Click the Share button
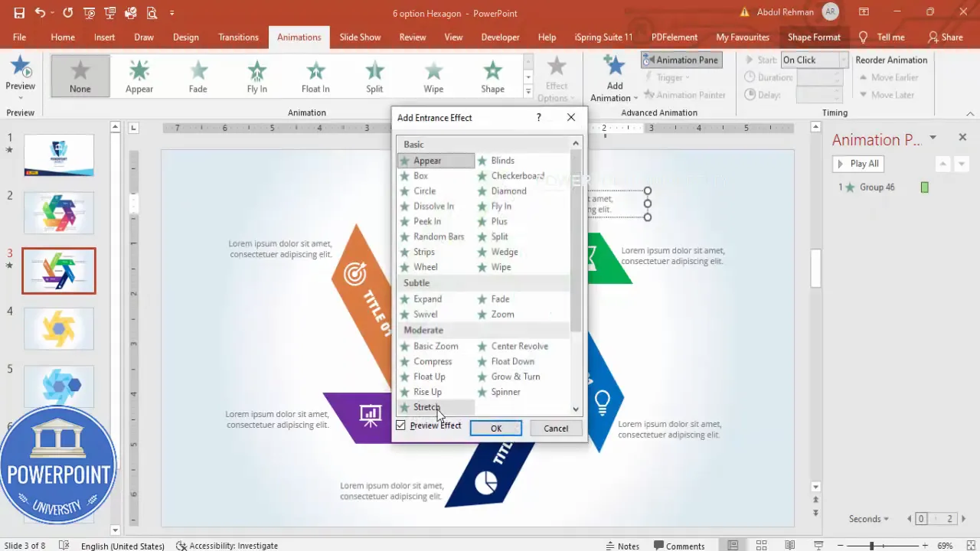The width and height of the screenshot is (980, 551). pyautogui.click(x=946, y=37)
